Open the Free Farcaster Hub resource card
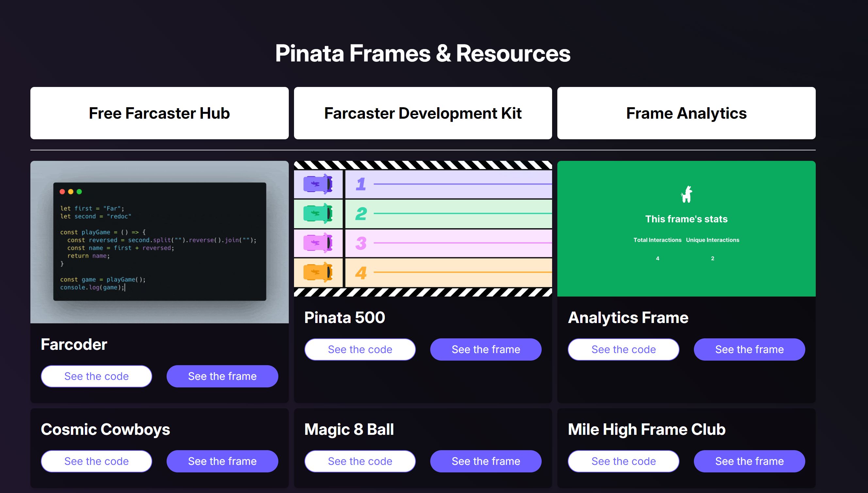The width and height of the screenshot is (868, 493). pos(159,113)
